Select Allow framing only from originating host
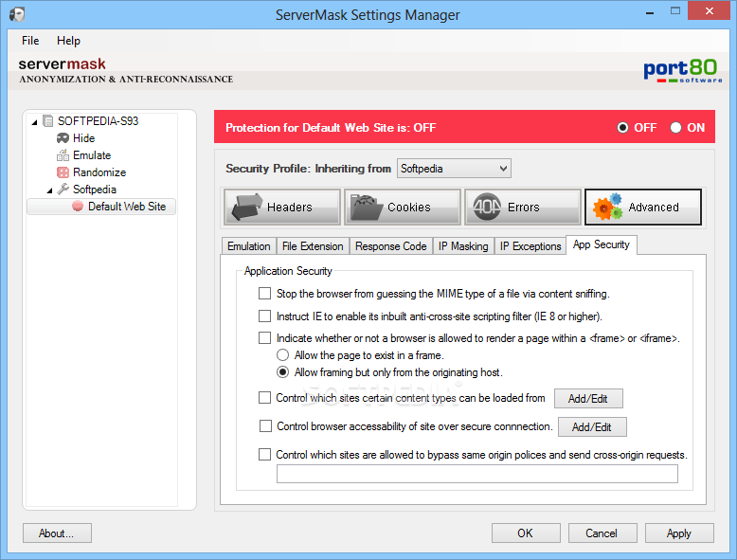Screen dimensions: 737x560 point(282,372)
